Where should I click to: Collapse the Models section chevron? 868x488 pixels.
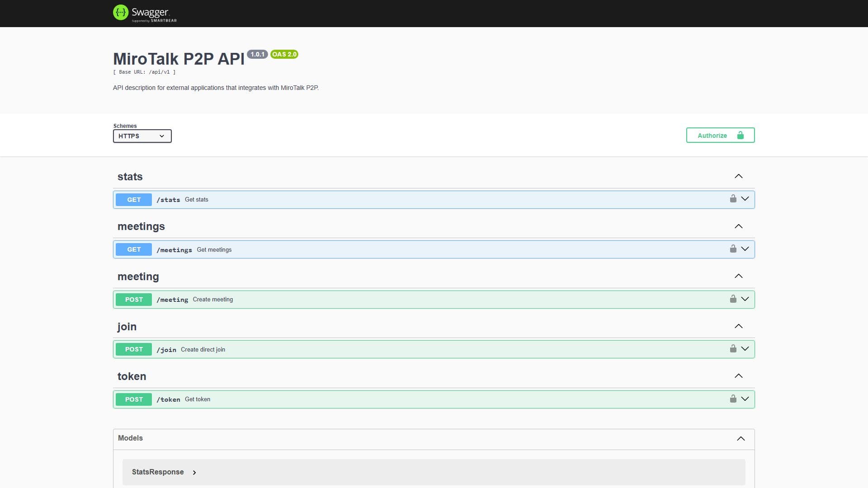coord(741,439)
